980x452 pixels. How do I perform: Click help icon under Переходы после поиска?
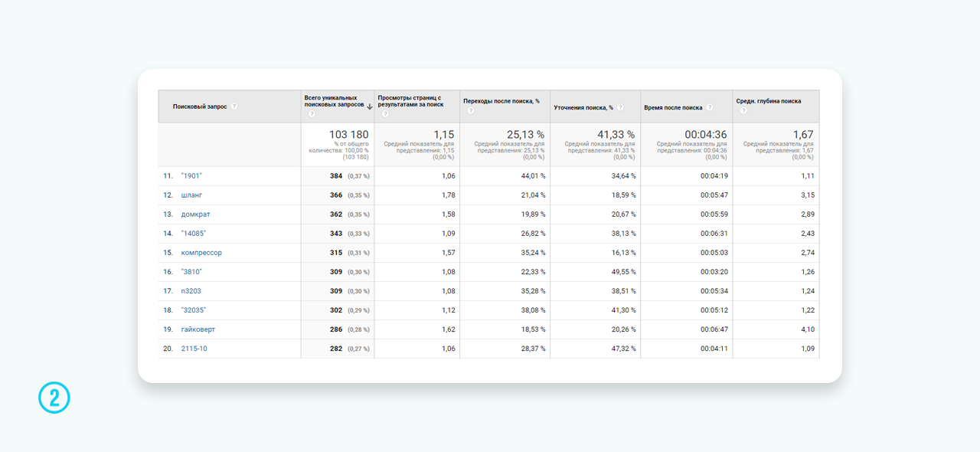[470, 110]
